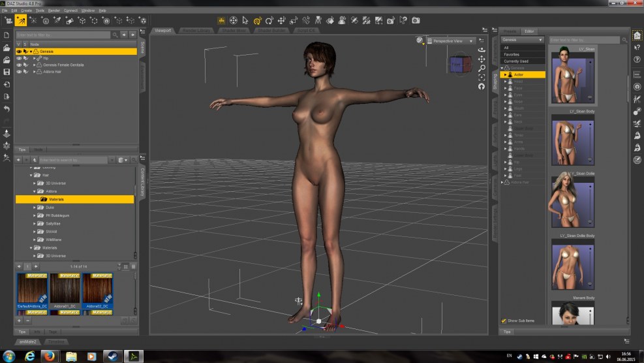The height and width of the screenshot is (363, 644).
Task: Expand the Duke folder in Content Library
Action: 35,208
